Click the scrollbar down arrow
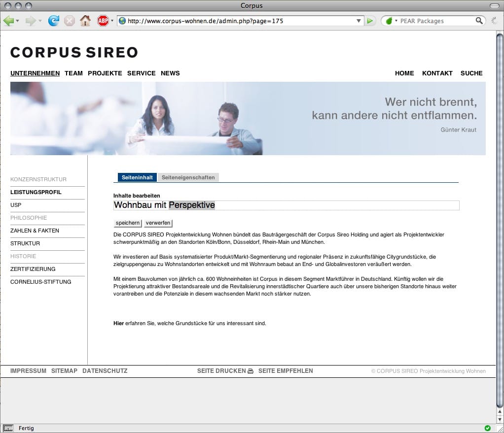The height and width of the screenshot is (433, 504). [x=500, y=419]
